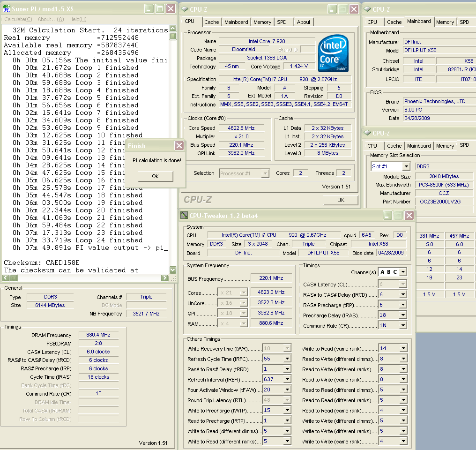The width and height of the screenshot is (476, 450).
Task: Click the title icon of the CPU-Z Mainboard window
Action: tap(367, 9)
